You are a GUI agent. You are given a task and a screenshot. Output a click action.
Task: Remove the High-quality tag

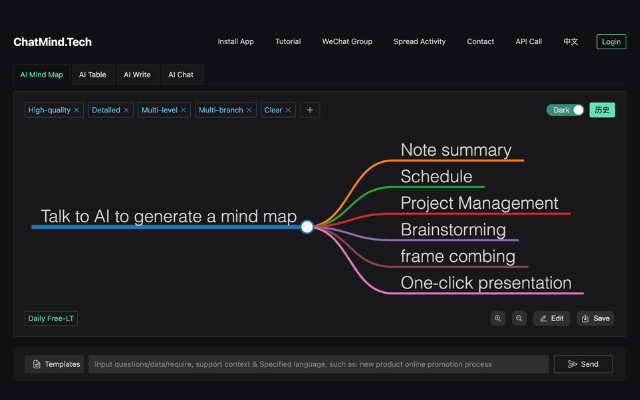(x=76, y=110)
